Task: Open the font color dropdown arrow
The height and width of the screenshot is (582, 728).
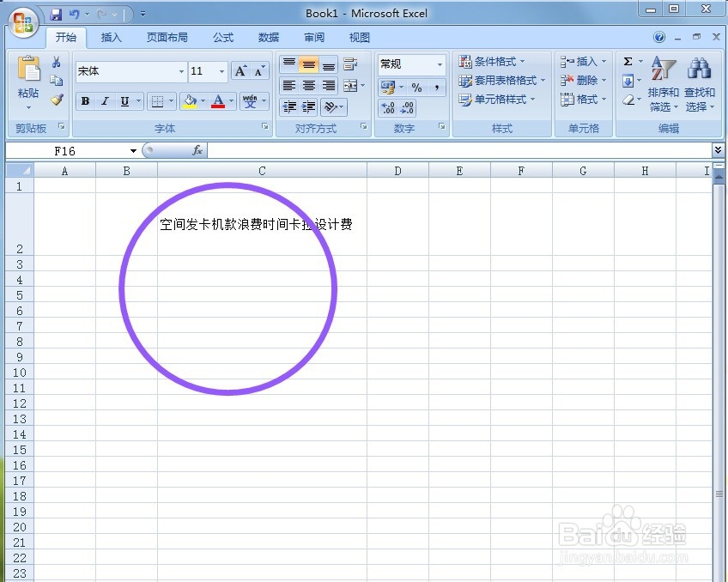Action: [229, 101]
